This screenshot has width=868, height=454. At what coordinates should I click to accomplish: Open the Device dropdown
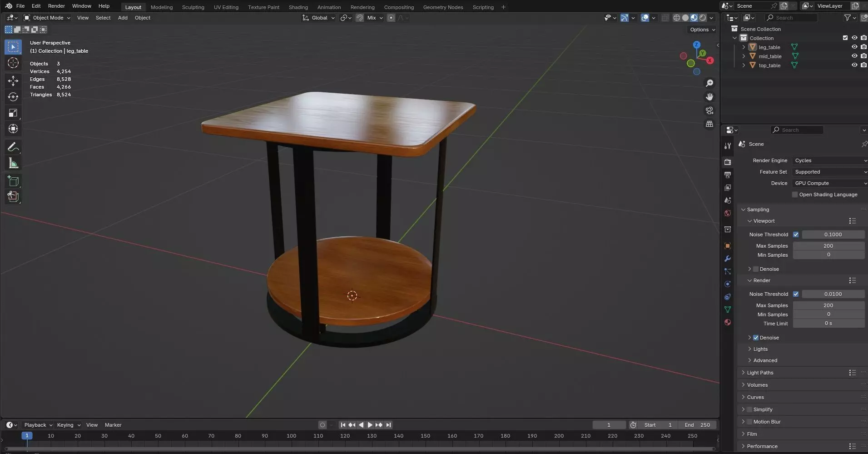click(829, 183)
